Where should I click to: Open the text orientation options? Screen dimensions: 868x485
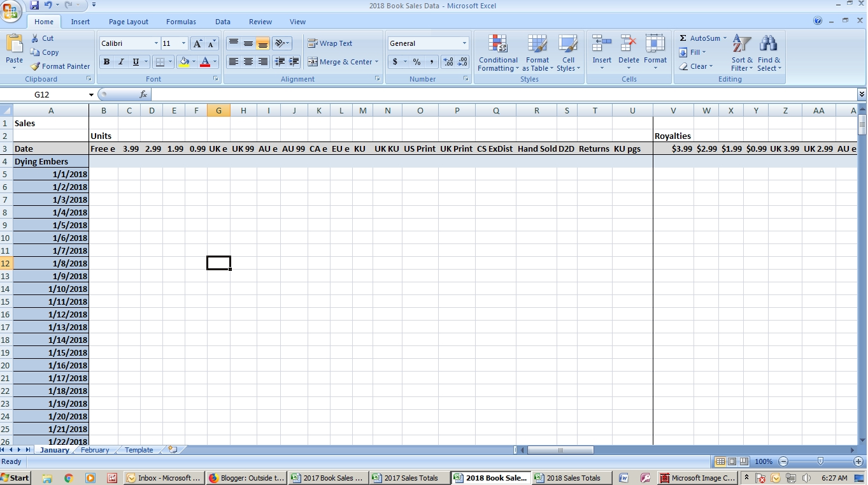click(x=281, y=43)
